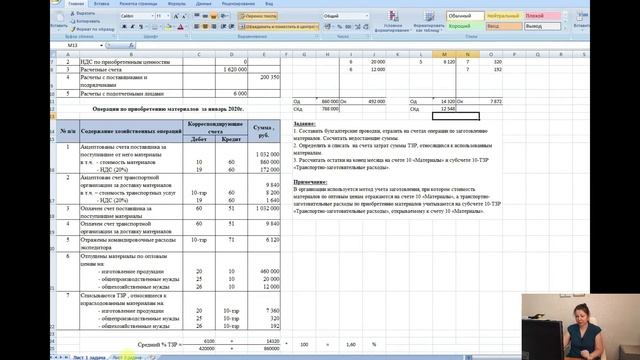This screenshot has width=640, height=360.
Task: Click Copy (Копировать) icon
Action: [x=73, y=21]
